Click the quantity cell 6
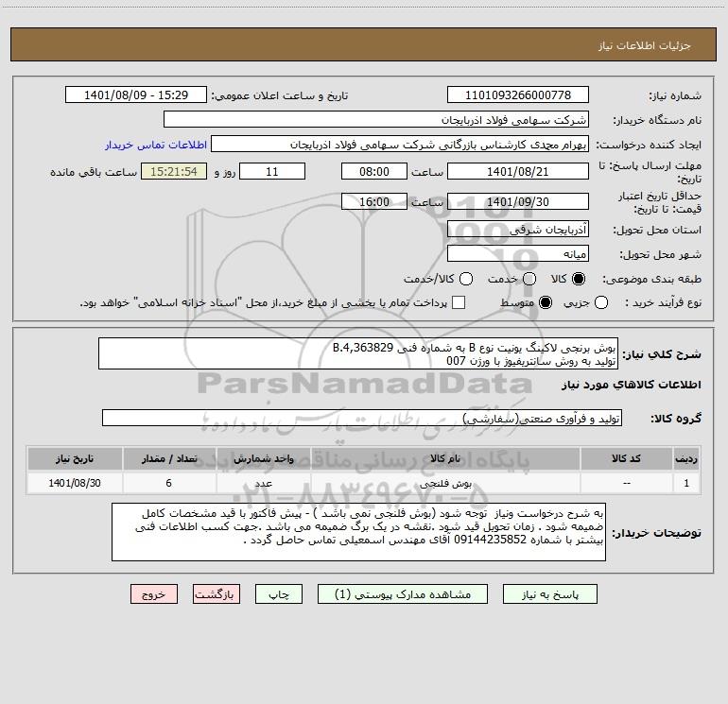728x704 pixels. [x=169, y=483]
